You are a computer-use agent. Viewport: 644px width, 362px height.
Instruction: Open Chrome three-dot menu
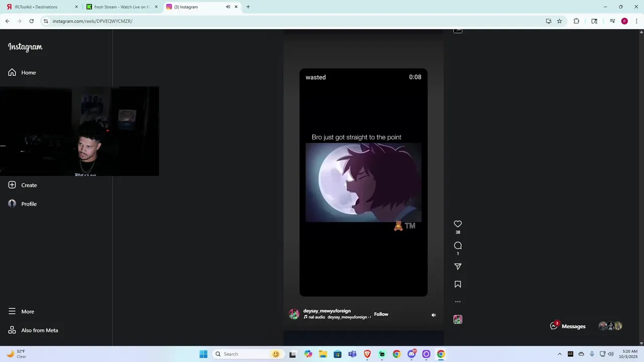coord(636,21)
